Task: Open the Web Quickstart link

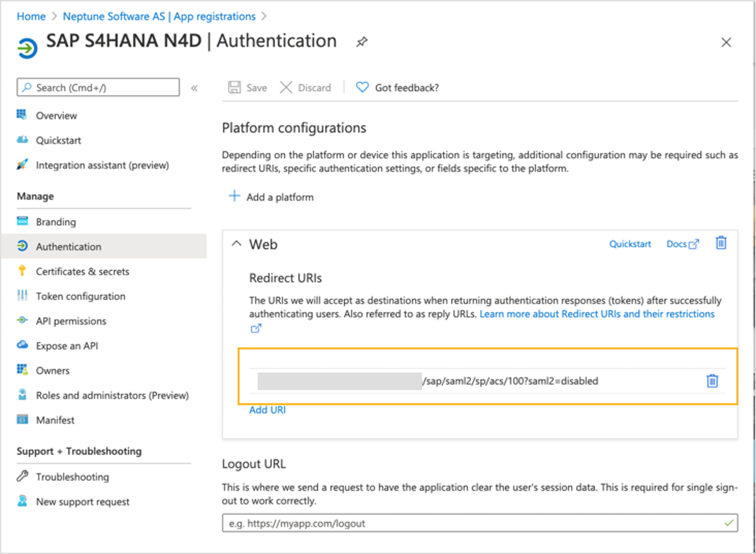Action: [x=630, y=244]
